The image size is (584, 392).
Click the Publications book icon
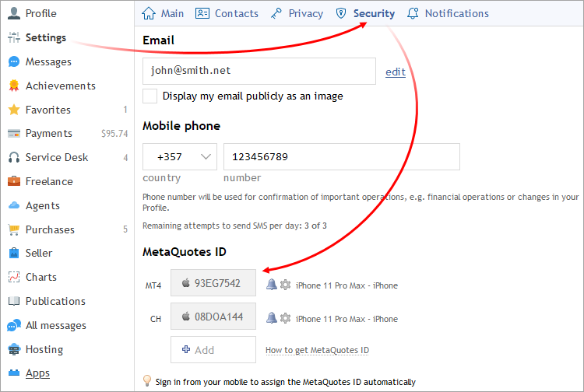pos(14,301)
